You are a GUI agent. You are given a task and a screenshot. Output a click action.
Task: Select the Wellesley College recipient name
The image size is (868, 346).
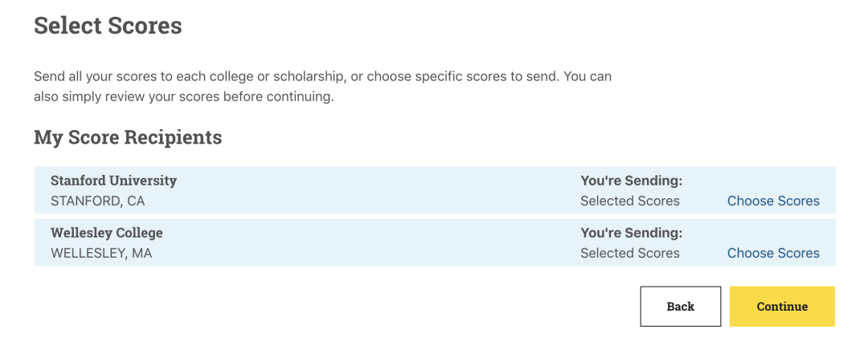click(x=106, y=233)
